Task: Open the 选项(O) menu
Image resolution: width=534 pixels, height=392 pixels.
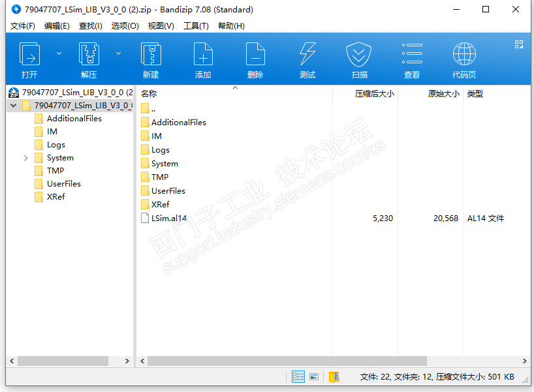Action: [x=125, y=26]
